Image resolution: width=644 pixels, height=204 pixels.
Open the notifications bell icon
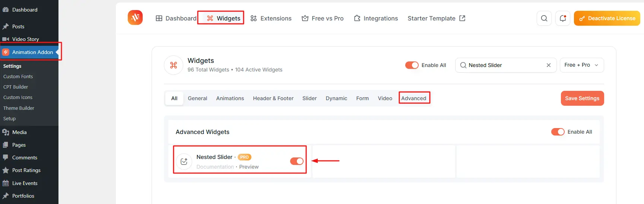coord(563,18)
